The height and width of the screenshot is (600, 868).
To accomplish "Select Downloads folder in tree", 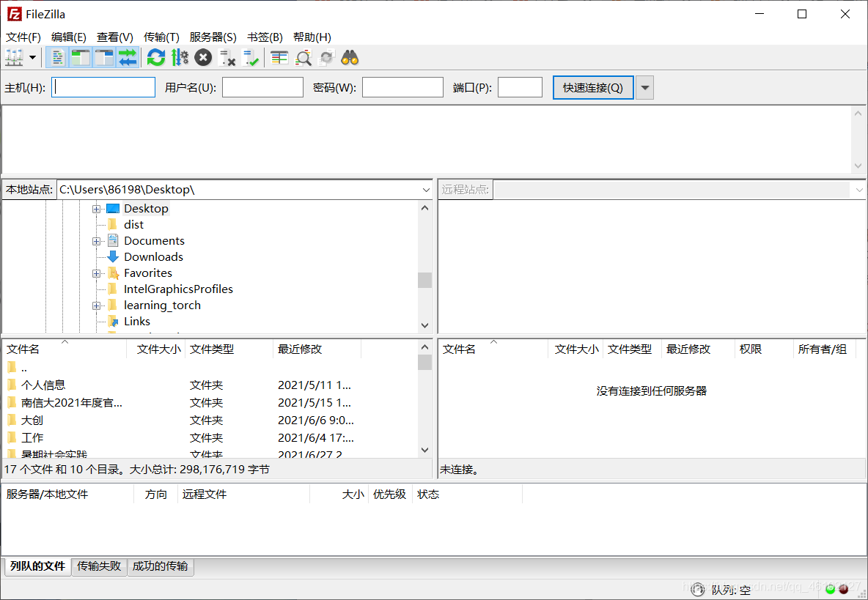I will coord(153,256).
